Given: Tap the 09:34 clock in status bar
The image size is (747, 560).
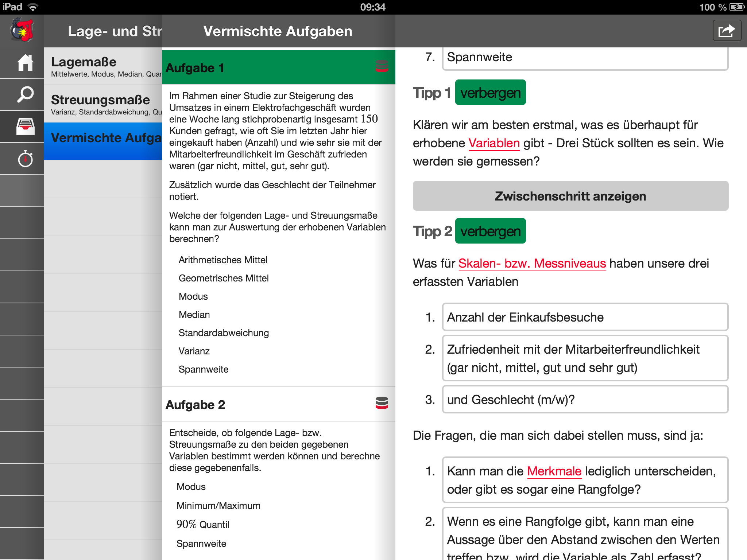Looking at the screenshot, I should coord(373,7).
